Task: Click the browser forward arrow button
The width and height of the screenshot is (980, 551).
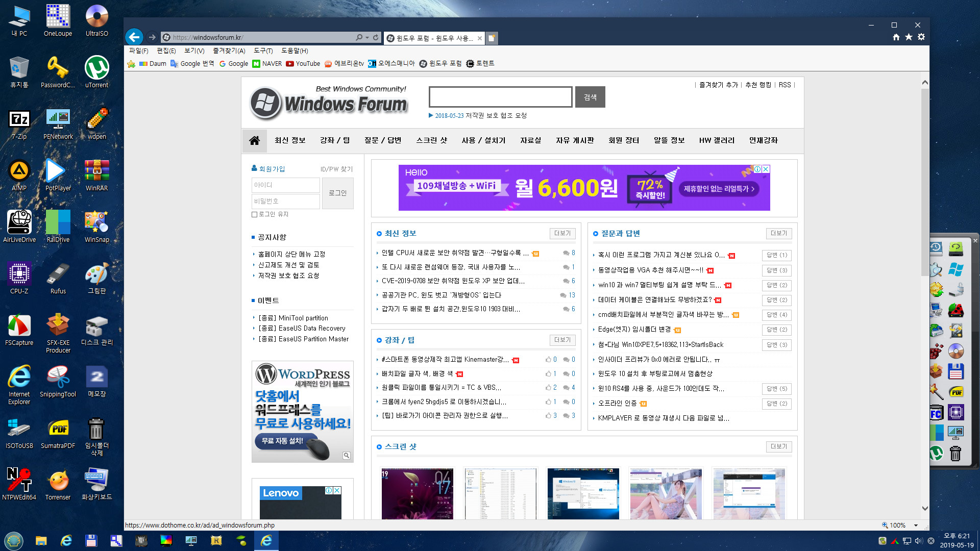Action: coord(152,37)
